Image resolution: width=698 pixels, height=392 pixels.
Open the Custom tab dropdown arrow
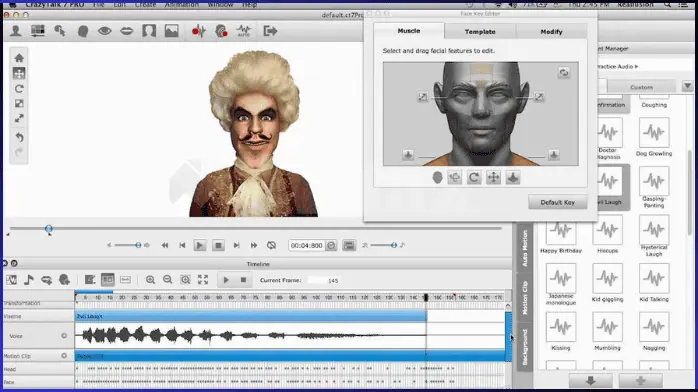click(687, 86)
